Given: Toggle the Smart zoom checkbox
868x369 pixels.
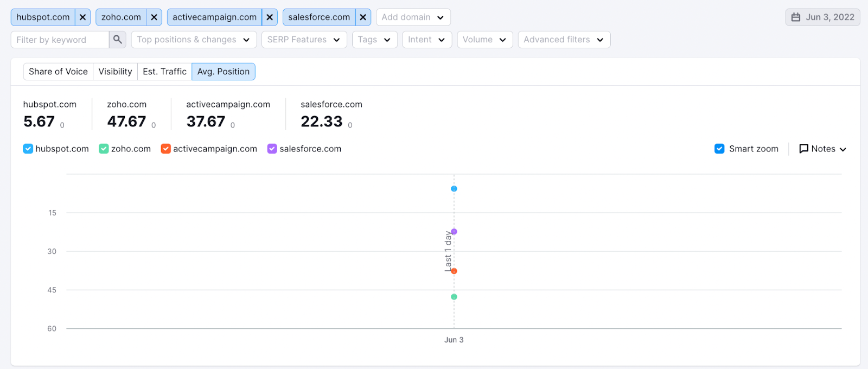Looking at the screenshot, I should click(x=719, y=149).
